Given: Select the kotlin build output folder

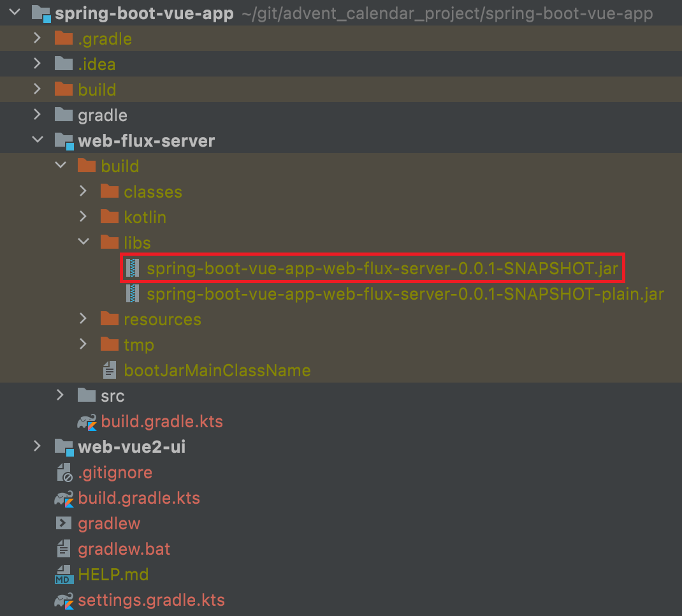Looking at the screenshot, I should pos(145,217).
